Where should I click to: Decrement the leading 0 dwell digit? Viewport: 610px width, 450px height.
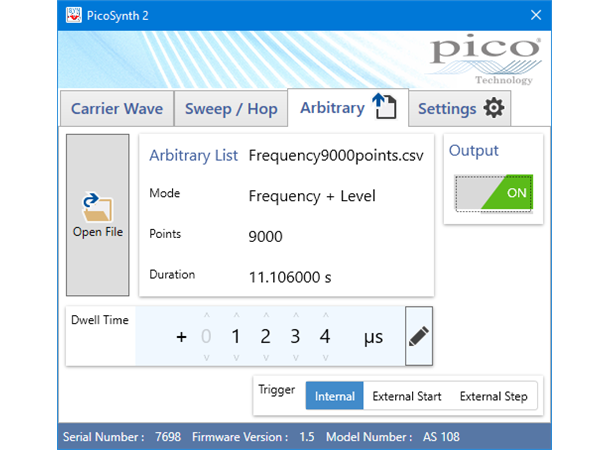coord(207,357)
